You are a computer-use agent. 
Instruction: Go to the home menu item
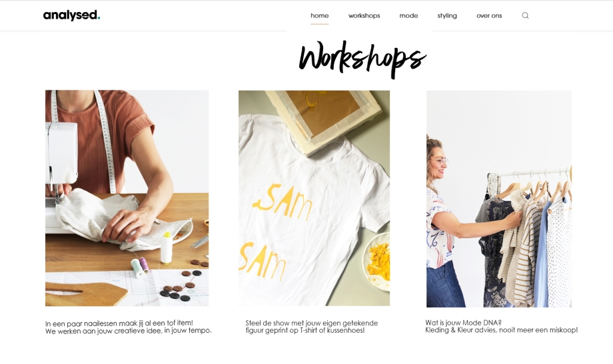click(319, 15)
